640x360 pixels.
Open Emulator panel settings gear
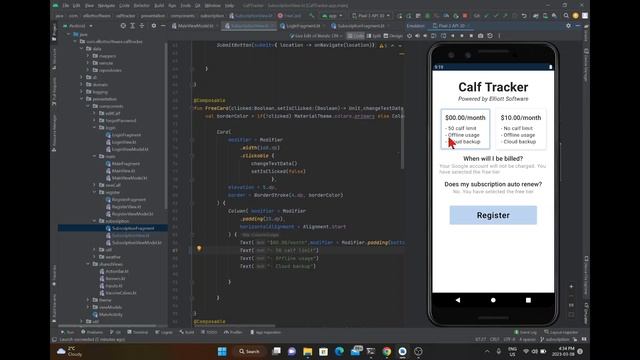tap(568, 26)
